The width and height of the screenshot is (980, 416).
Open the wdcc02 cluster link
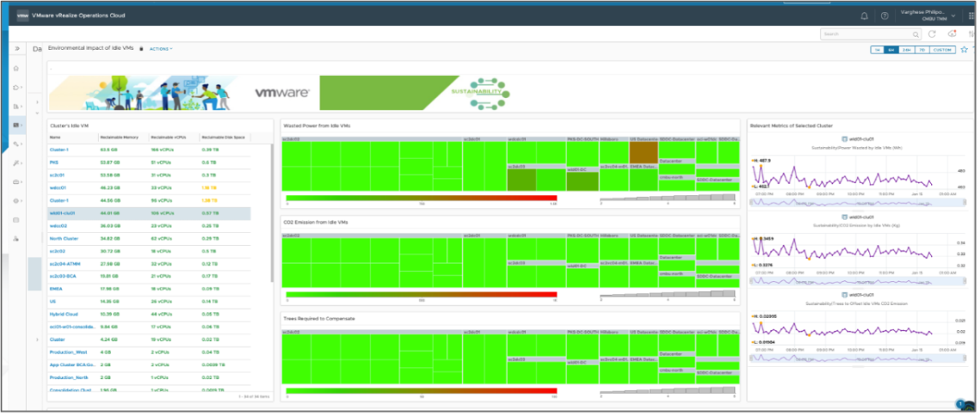pyautogui.click(x=57, y=225)
